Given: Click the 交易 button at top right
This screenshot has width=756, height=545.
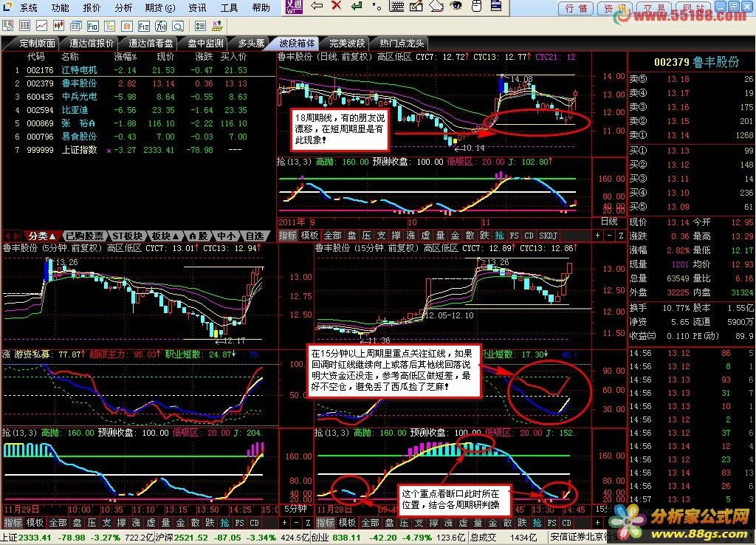Looking at the screenshot, I should 654,9.
